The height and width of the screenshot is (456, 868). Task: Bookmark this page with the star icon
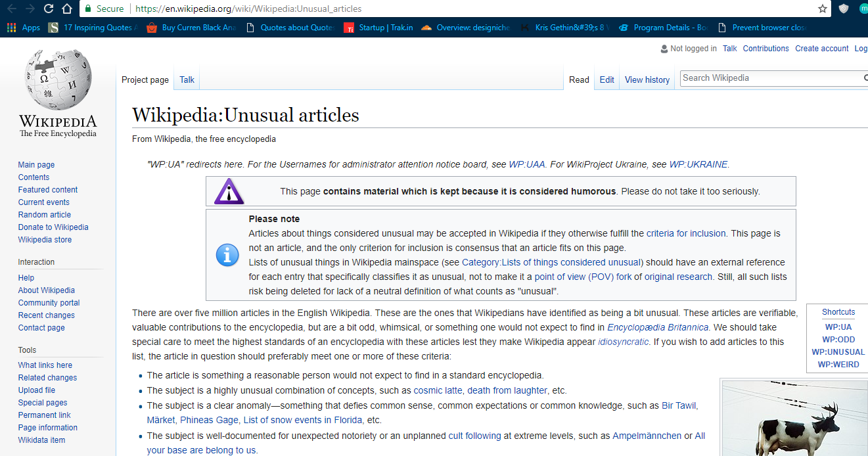tap(823, 9)
